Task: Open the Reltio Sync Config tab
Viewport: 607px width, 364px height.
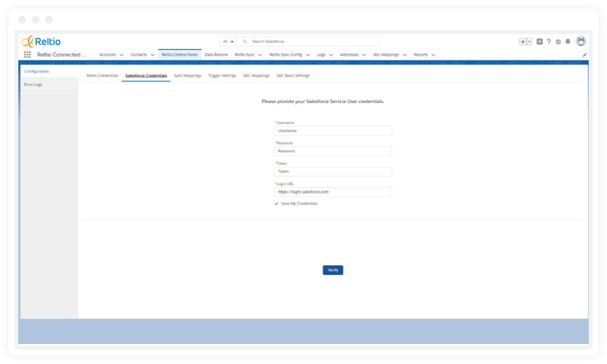Action: coord(286,55)
